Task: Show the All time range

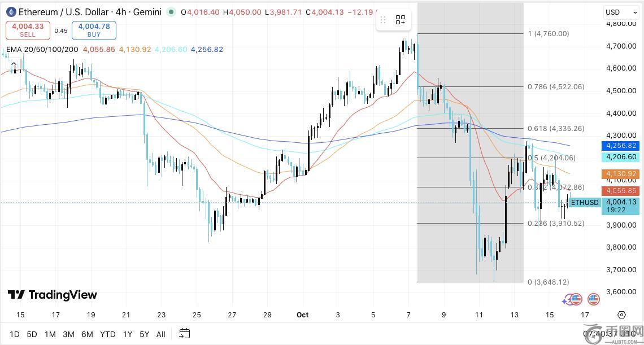Action: coord(161,334)
